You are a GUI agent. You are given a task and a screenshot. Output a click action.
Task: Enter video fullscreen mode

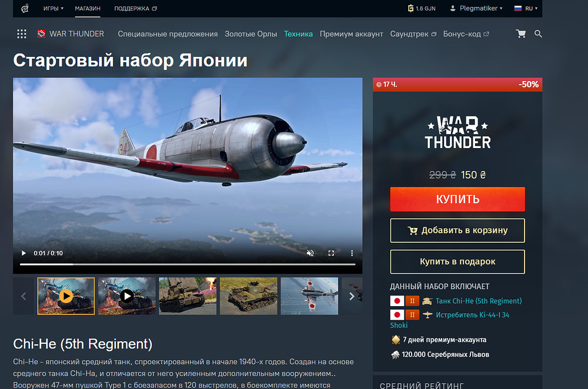(331, 253)
